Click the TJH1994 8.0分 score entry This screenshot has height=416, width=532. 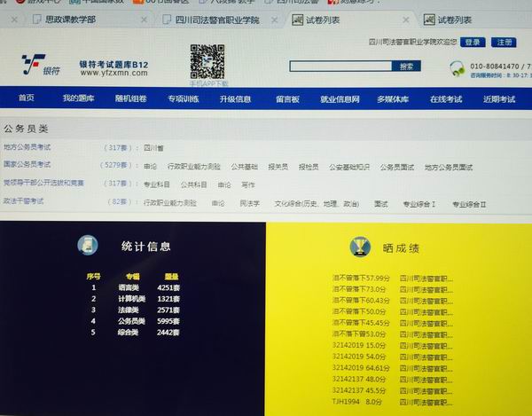pyautogui.click(x=393, y=402)
